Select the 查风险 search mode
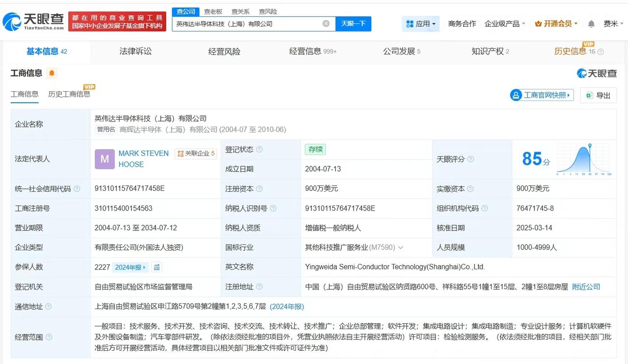 [x=268, y=11]
